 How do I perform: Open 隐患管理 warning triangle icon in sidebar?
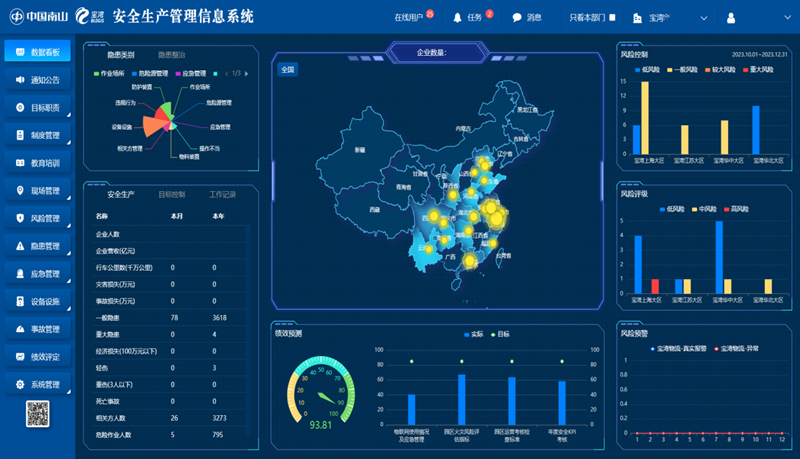(20, 246)
